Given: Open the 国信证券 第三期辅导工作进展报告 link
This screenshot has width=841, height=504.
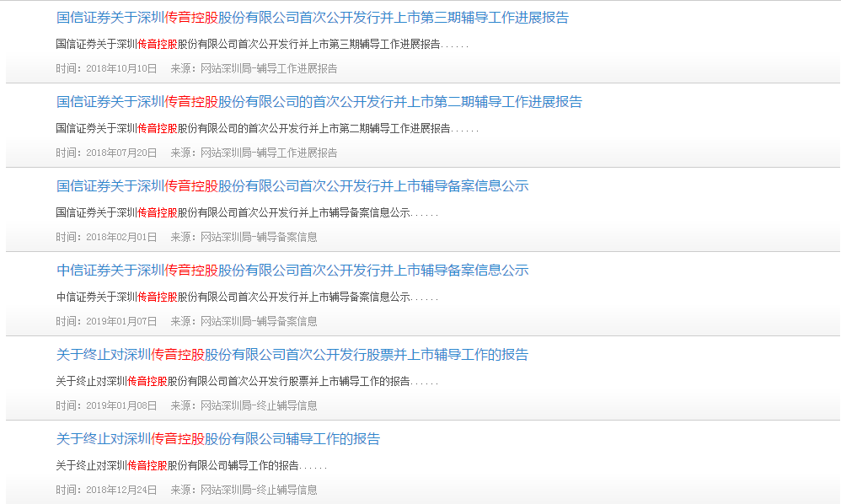Looking at the screenshot, I should coord(312,18).
